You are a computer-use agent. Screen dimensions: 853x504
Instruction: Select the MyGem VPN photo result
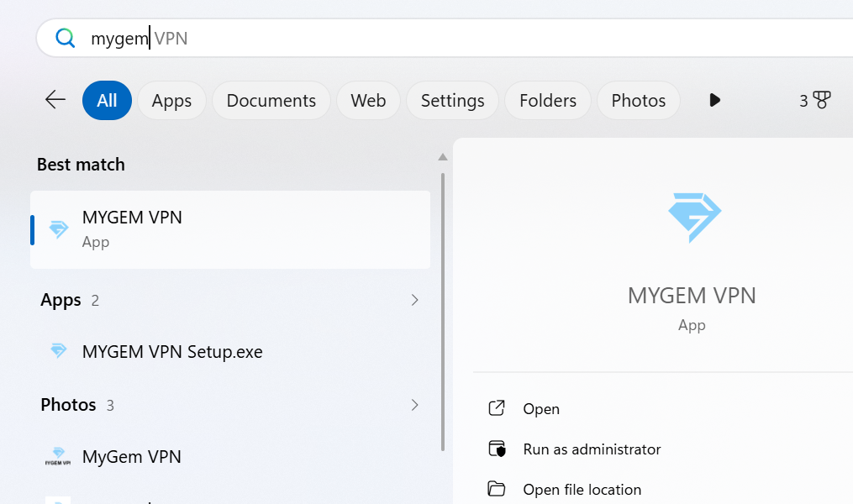point(230,457)
